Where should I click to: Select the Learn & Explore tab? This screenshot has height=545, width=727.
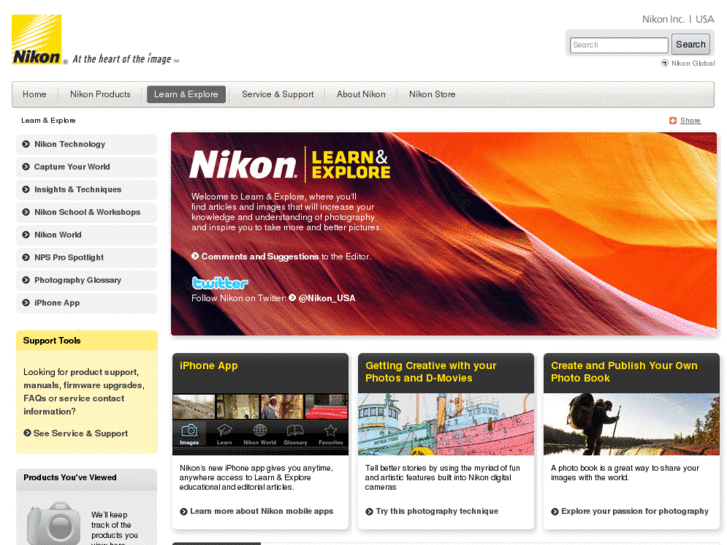pyautogui.click(x=186, y=94)
